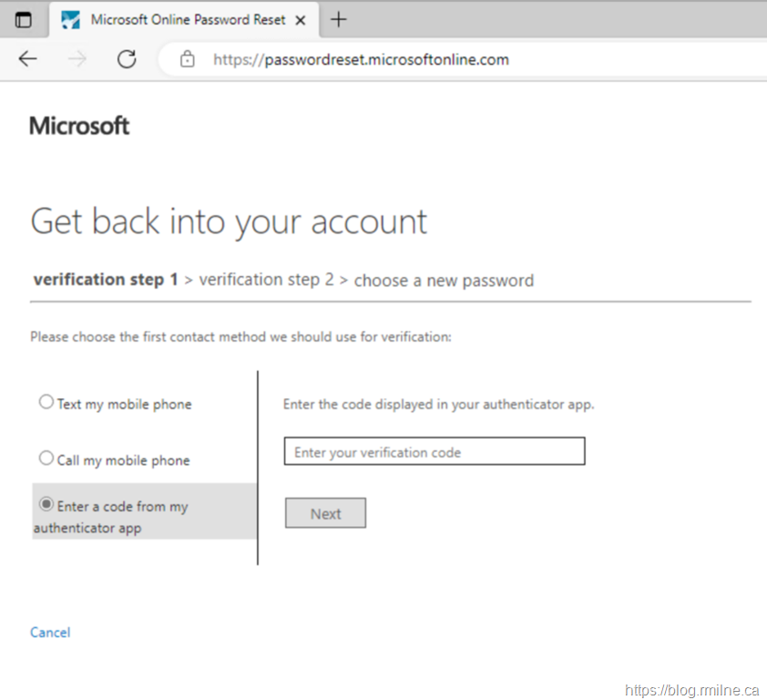Click the Microsoft logo
This screenshot has width=767, height=700.
tap(79, 126)
